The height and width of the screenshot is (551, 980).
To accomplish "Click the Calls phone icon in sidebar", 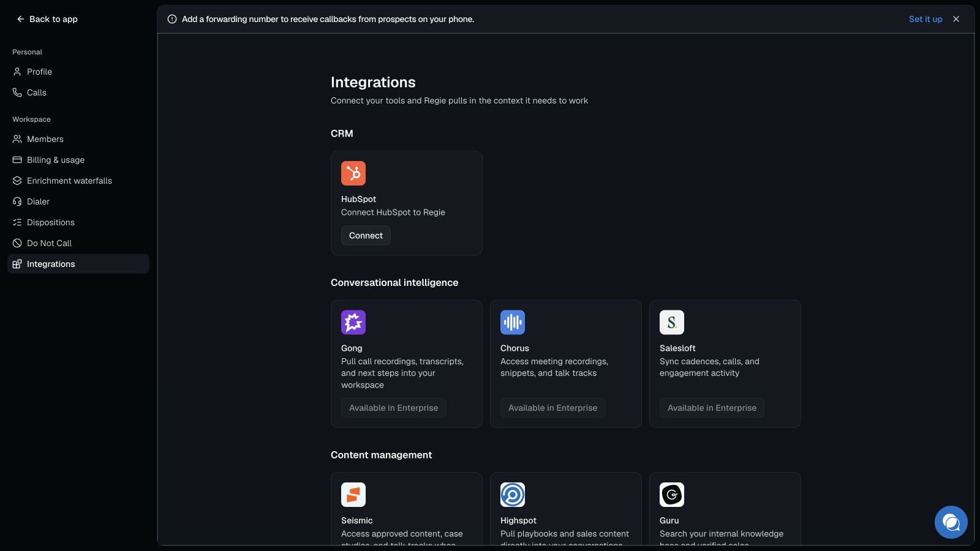I will pos(17,92).
